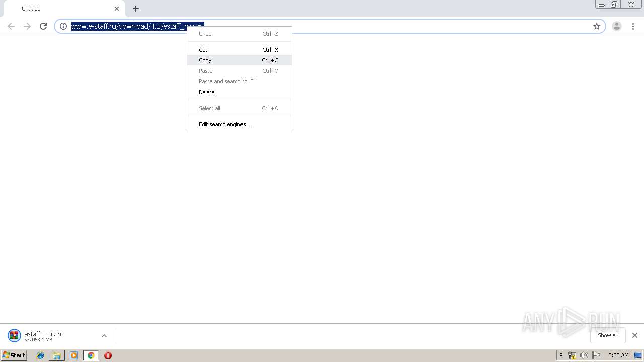The image size is (644, 362).
Task: Close the Untitled tab
Action: [117, 9]
